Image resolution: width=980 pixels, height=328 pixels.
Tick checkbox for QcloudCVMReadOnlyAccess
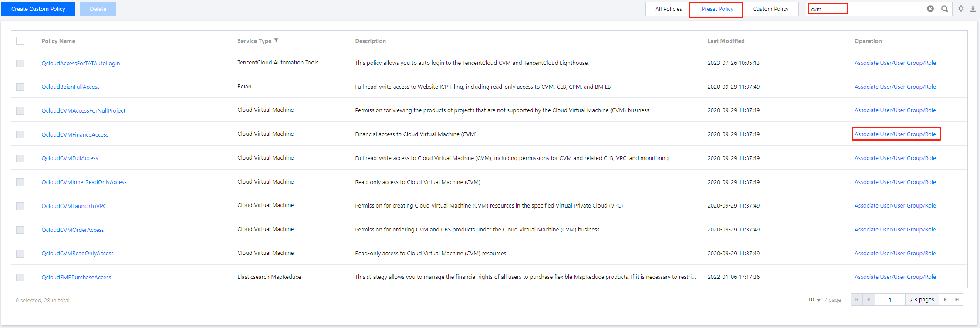[20, 254]
